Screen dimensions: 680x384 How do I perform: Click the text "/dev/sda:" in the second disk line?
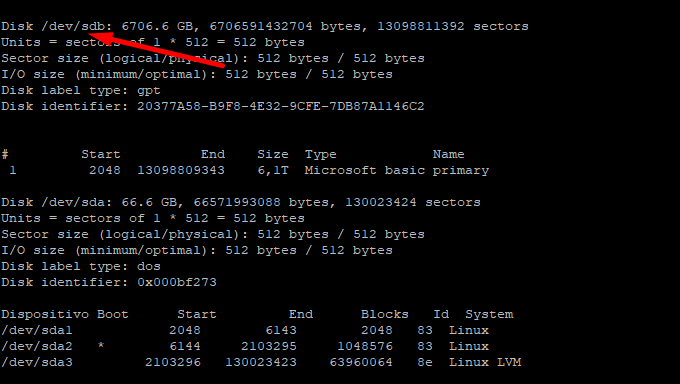pyautogui.click(x=77, y=203)
